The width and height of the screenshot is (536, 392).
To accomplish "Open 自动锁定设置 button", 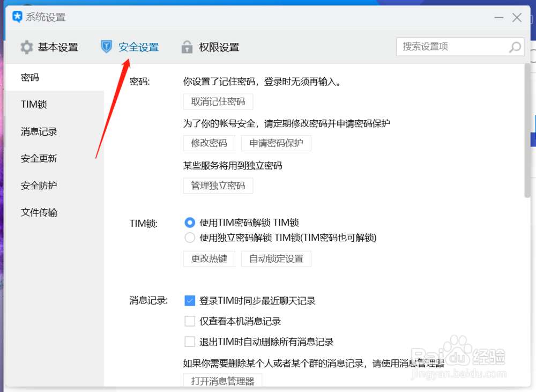I will [276, 258].
